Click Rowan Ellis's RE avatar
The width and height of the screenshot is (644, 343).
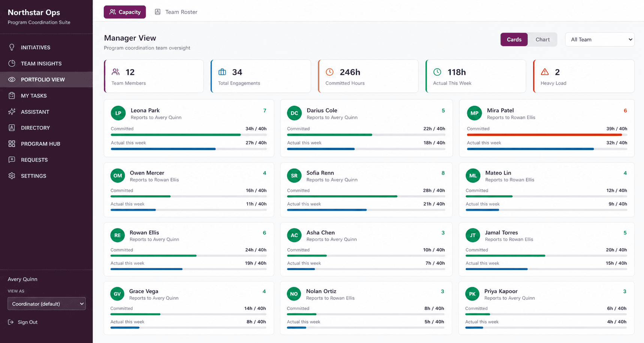point(118,235)
